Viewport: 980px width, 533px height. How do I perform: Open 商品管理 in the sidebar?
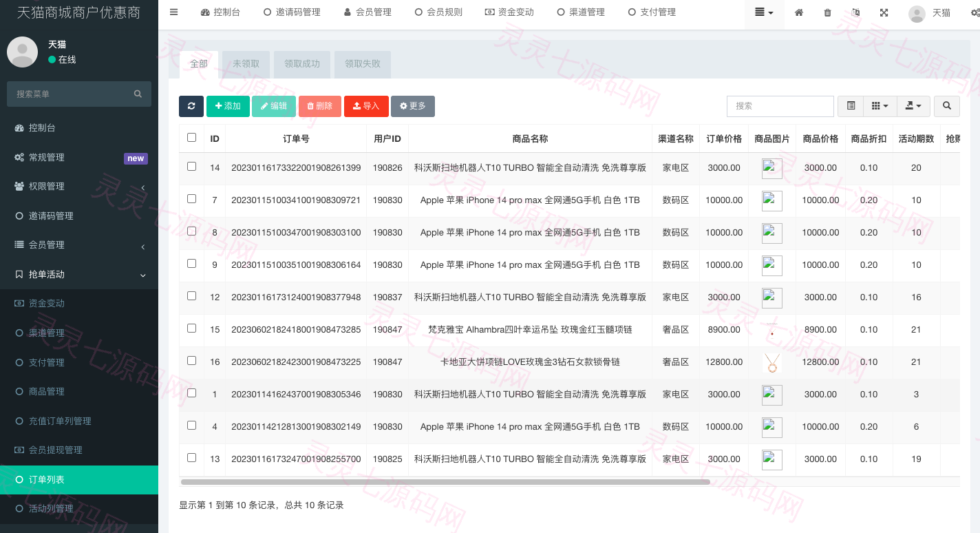[79, 392]
